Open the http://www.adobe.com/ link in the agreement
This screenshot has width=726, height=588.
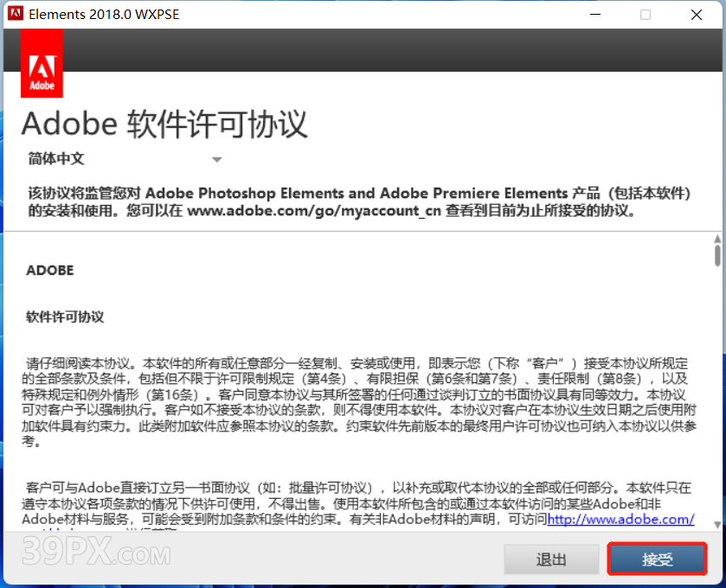(620, 519)
